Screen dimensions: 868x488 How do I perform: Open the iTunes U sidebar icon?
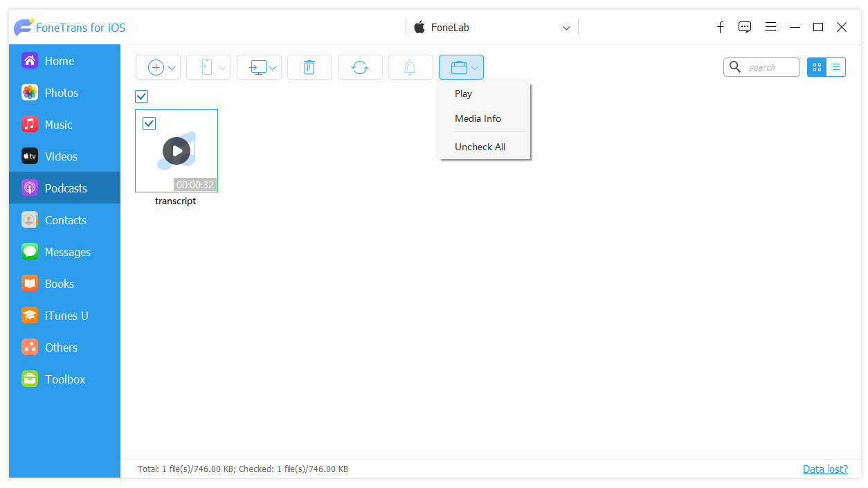point(30,316)
